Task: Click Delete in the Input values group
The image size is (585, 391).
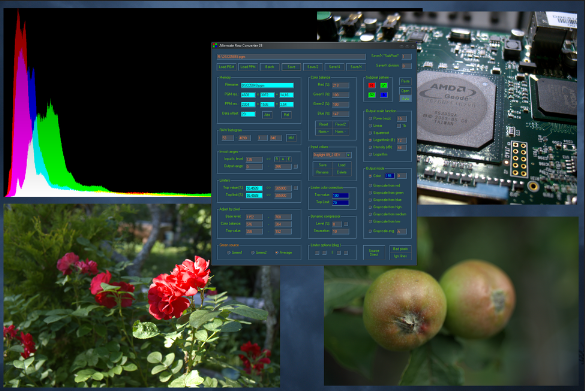Action: tap(341, 172)
